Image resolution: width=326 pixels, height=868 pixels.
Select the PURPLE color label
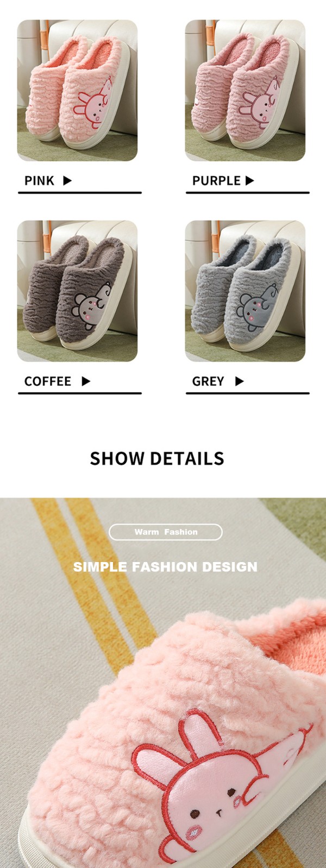(216, 181)
